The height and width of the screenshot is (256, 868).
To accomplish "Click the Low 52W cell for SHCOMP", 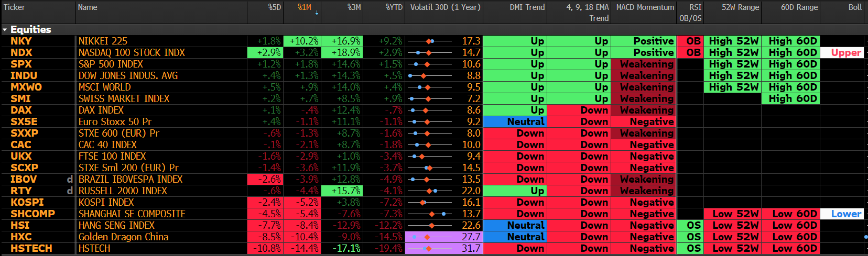I will 732,214.
